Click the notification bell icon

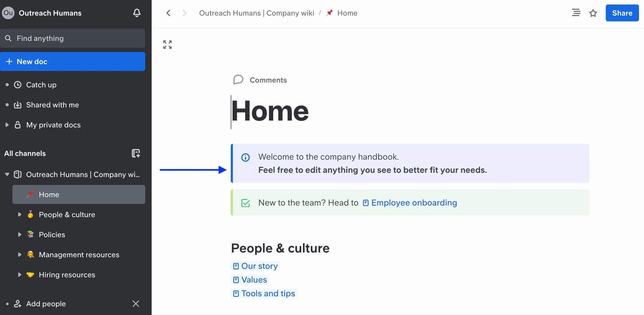point(137,13)
